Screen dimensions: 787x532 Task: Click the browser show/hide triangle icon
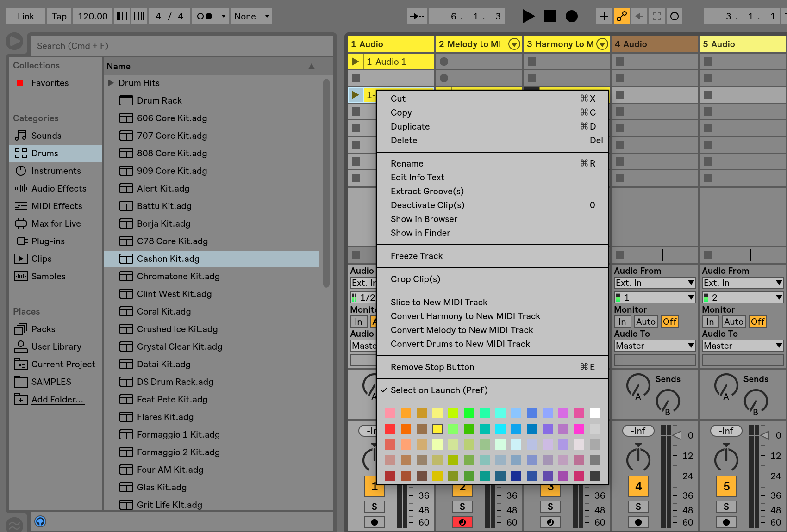point(14,41)
